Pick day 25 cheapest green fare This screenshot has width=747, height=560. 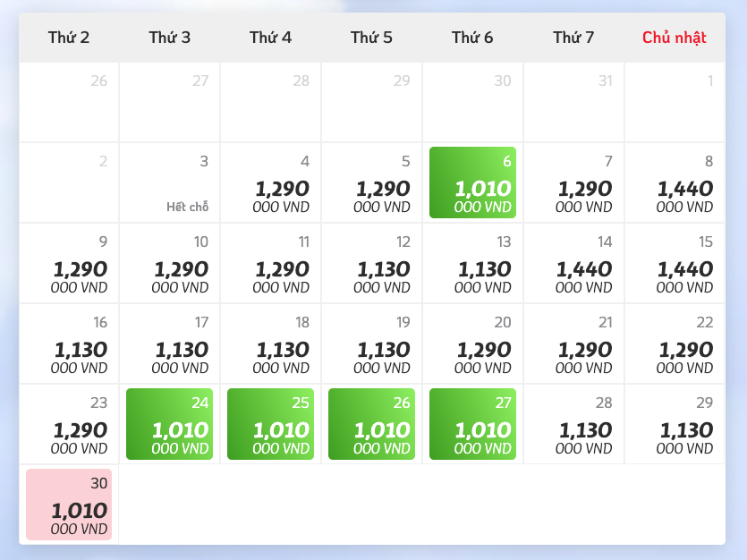[x=270, y=424]
